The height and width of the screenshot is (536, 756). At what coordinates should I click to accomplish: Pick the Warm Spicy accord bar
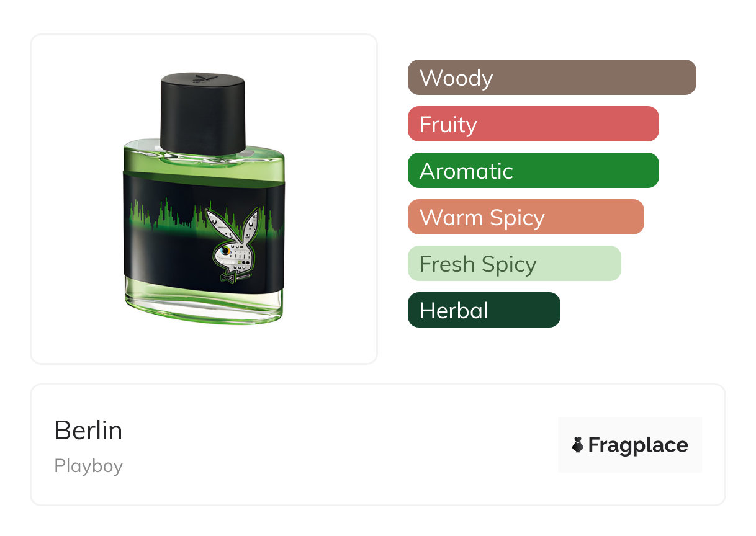[x=526, y=217]
